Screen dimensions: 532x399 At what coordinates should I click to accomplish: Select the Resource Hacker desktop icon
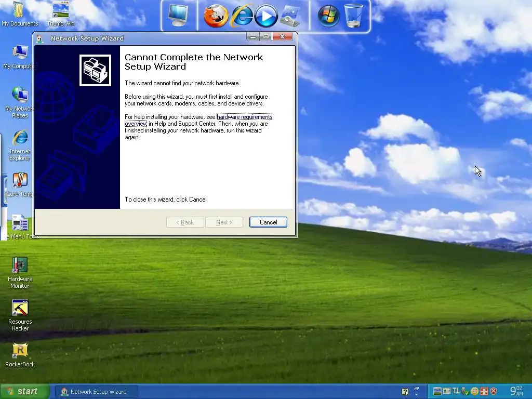coord(20,315)
